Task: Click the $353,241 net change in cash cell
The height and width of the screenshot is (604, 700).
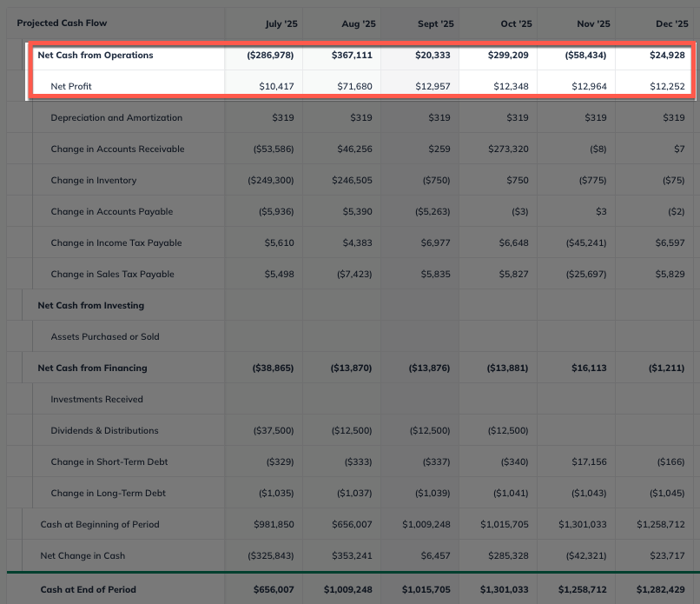Action: coord(352,555)
